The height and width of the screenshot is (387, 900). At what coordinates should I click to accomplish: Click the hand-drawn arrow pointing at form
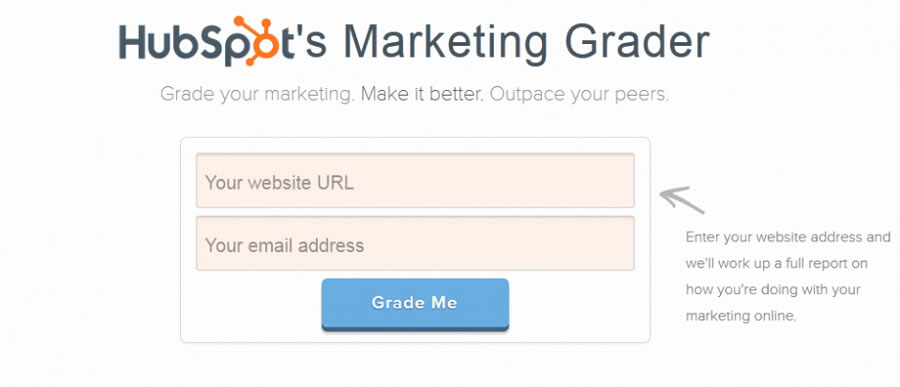point(682,200)
